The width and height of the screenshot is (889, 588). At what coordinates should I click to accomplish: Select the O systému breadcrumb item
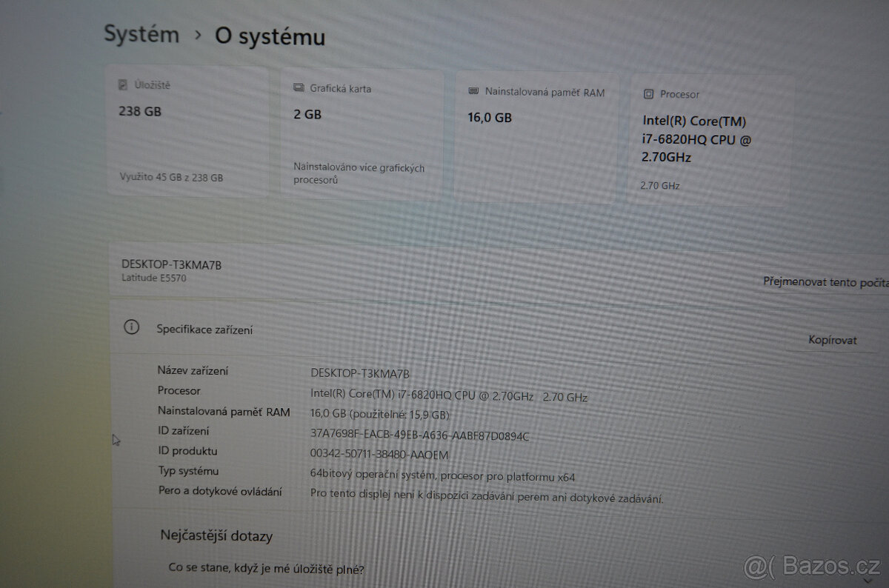coord(270,37)
